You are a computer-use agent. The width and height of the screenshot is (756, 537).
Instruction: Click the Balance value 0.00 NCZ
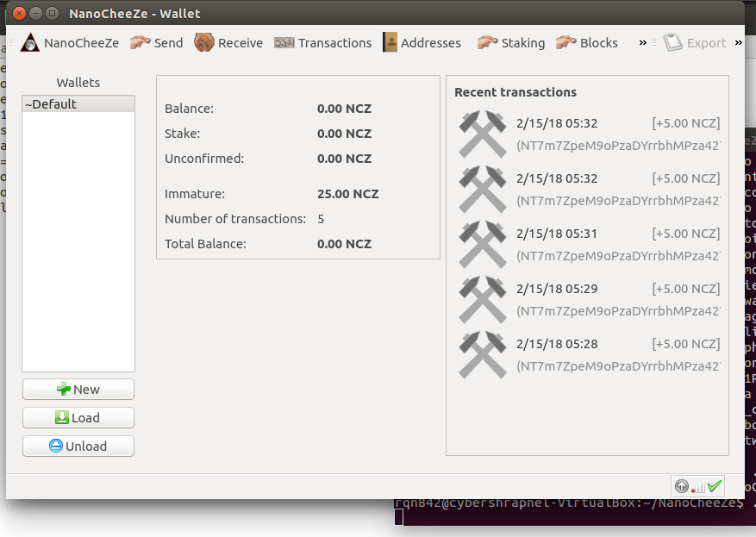click(344, 109)
